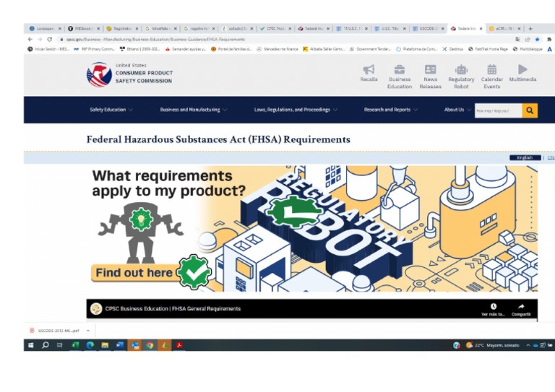
Task: Open the FastTrak Home Page bookmark
Action: [x=488, y=49]
